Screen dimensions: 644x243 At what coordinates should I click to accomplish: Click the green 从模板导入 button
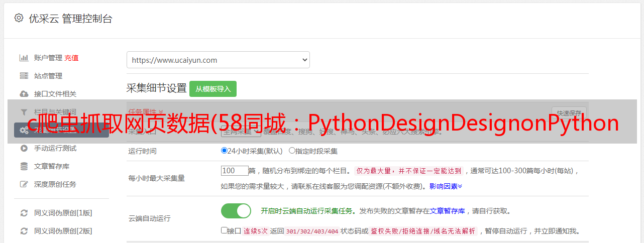click(x=213, y=89)
